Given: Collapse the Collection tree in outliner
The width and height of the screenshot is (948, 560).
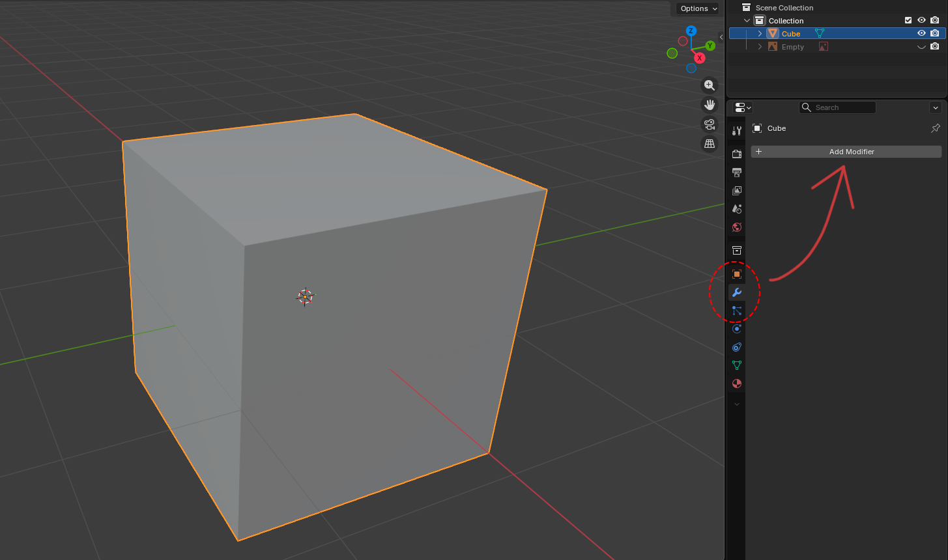Looking at the screenshot, I should 747,21.
